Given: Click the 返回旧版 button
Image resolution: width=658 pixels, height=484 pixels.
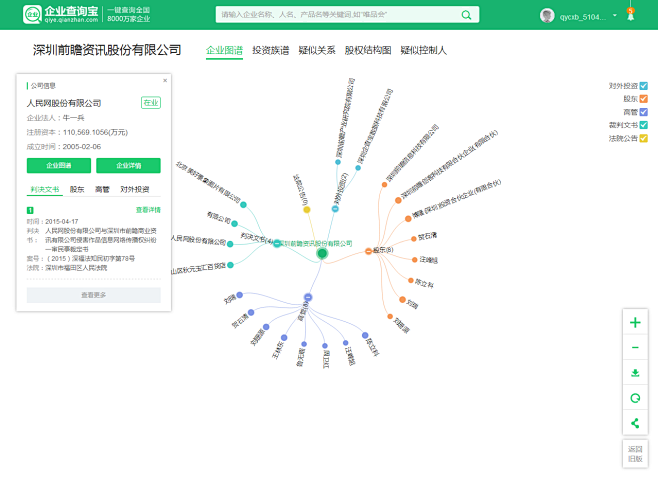Looking at the screenshot, I should pyautogui.click(x=635, y=454).
